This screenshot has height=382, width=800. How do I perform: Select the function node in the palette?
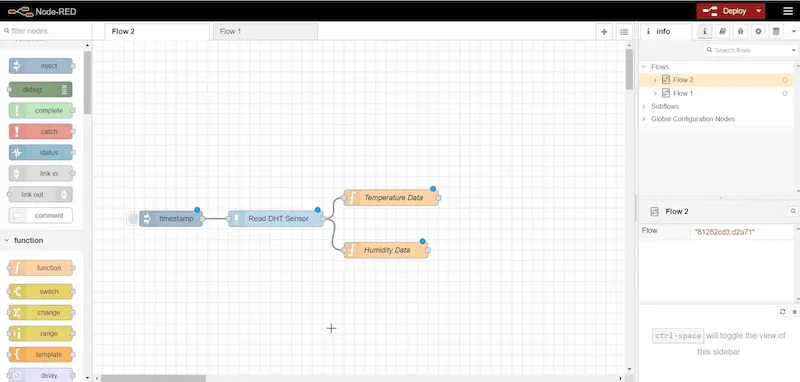click(x=41, y=268)
